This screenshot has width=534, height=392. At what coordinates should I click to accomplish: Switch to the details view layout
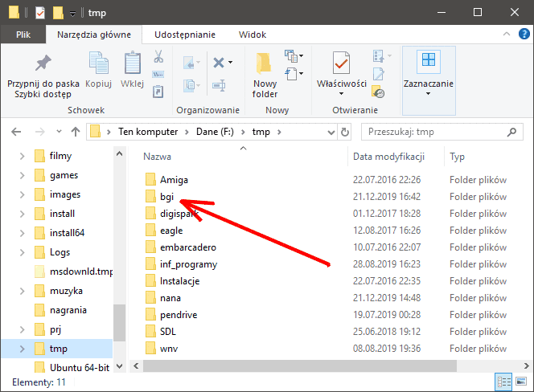point(503,383)
